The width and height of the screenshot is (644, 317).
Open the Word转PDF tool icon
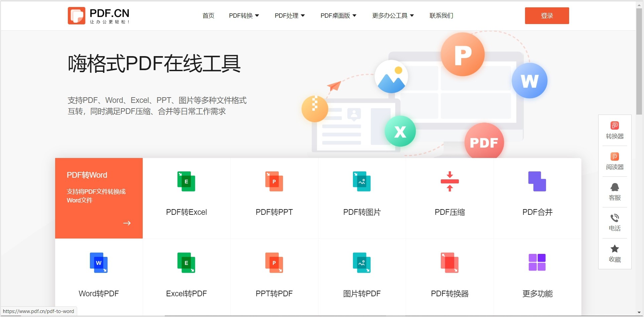pyautogui.click(x=99, y=263)
